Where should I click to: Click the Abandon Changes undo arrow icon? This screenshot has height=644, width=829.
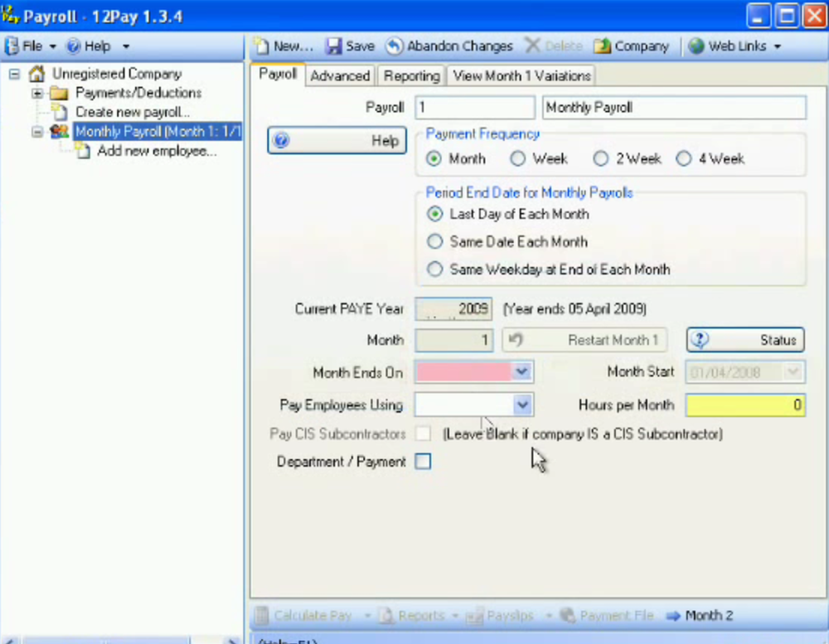394,46
